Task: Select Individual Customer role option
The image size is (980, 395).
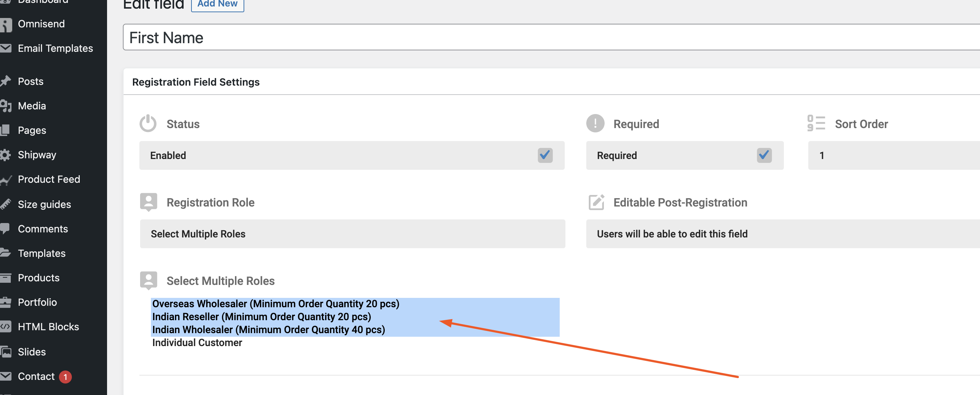Action: [x=197, y=342]
